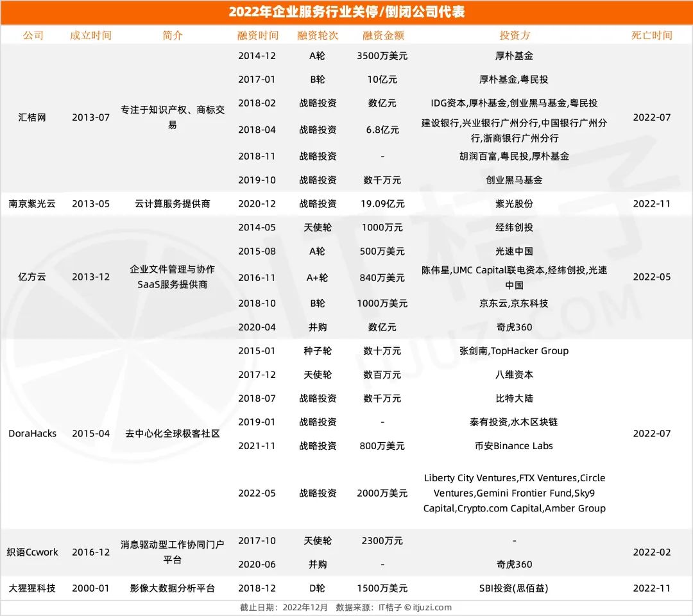Select the investor '紫光股份'
Screen dimensions: 693x616
point(515,203)
